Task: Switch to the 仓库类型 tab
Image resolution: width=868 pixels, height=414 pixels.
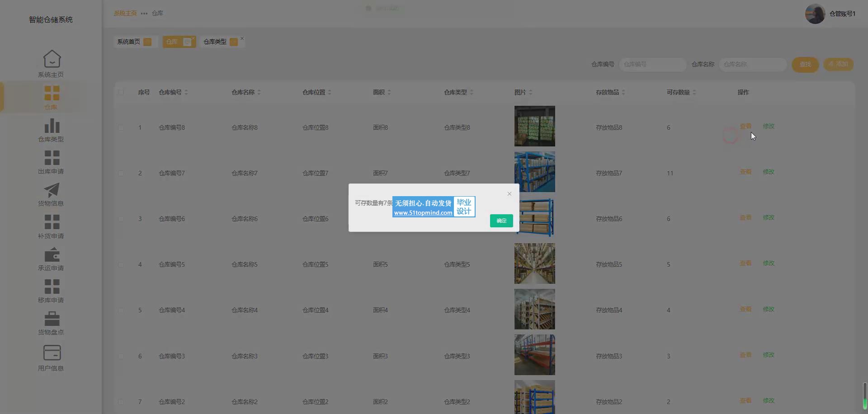Action: [x=215, y=42]
